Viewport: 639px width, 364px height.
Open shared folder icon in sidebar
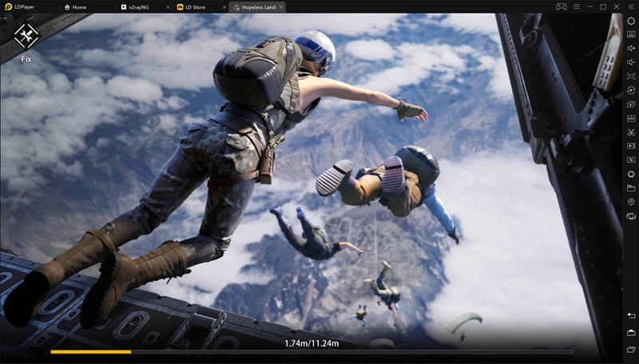click(631, 188)
